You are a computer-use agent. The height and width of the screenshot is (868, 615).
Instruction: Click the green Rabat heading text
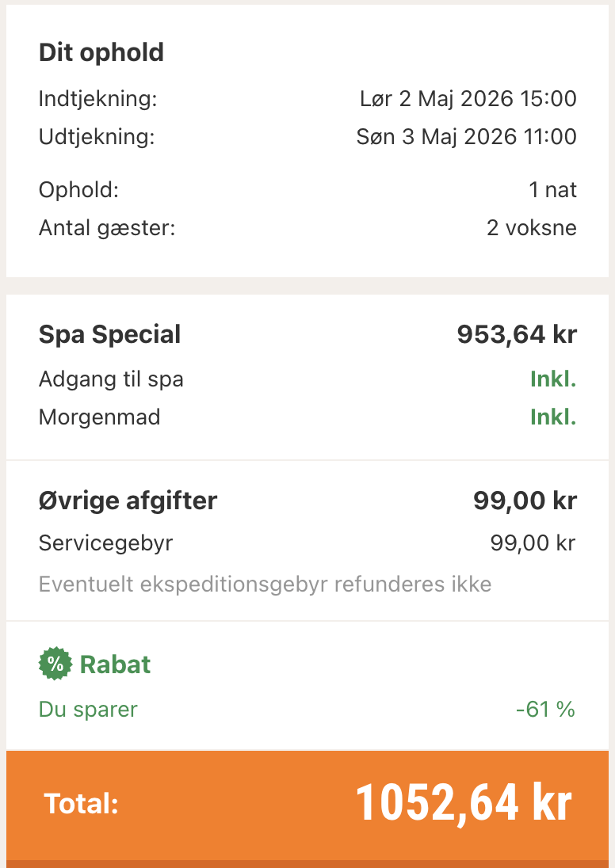point(116,664)
